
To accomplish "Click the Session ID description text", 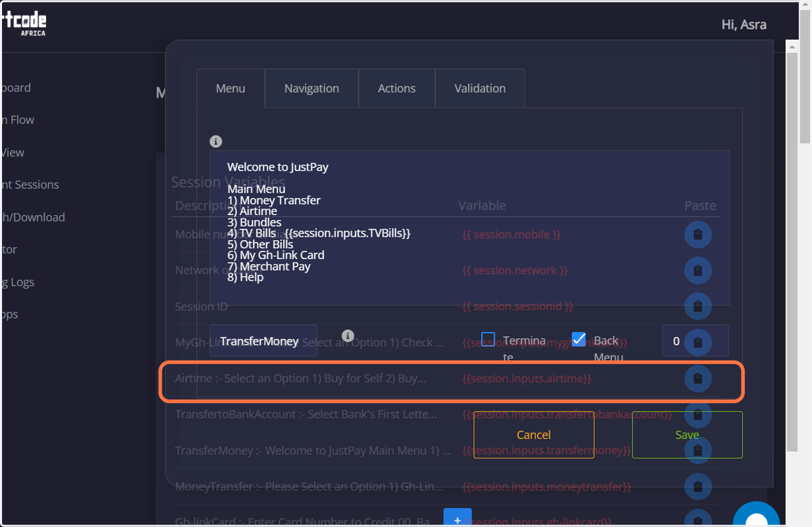I will (202, 306).
